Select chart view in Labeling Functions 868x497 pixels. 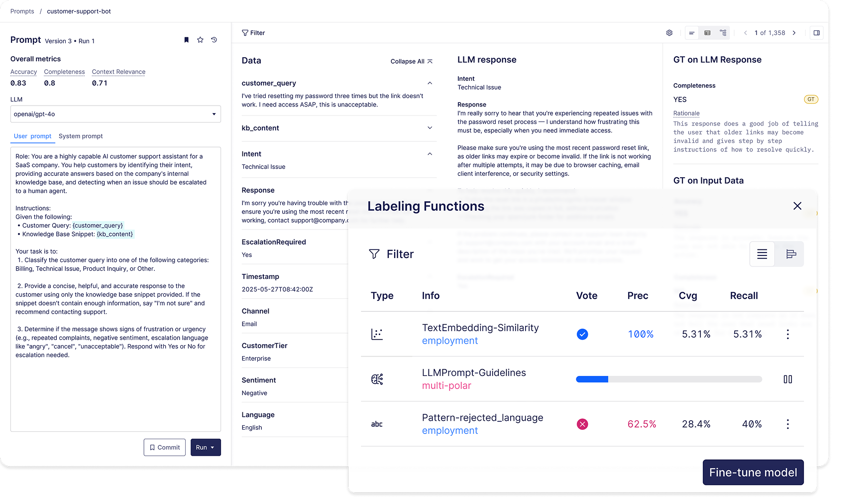point(791,254)
